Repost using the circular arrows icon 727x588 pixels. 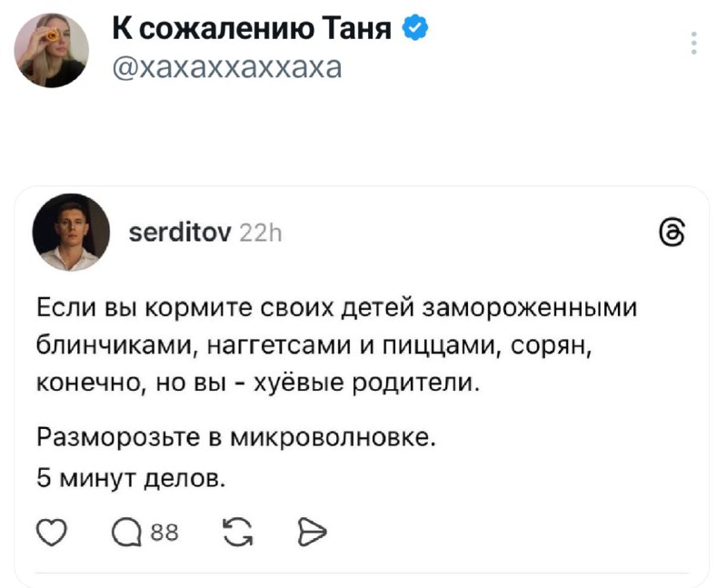(235, 533)
